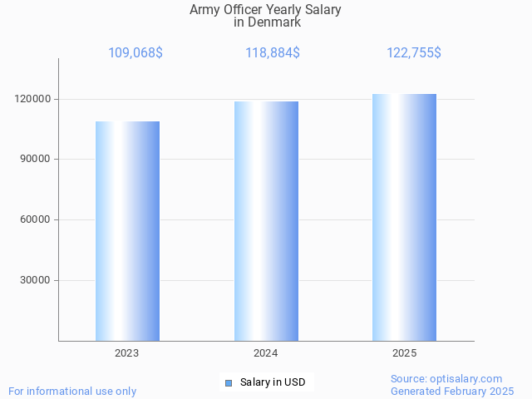The image size is (532, 399).
Task: Click the 2024 salary bar
Action: [266, 221]
